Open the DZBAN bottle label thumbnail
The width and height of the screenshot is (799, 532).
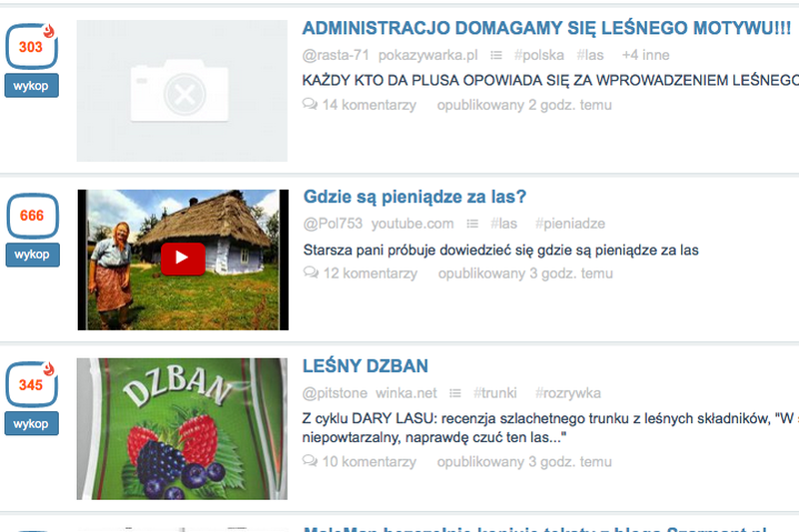(182, 428)
